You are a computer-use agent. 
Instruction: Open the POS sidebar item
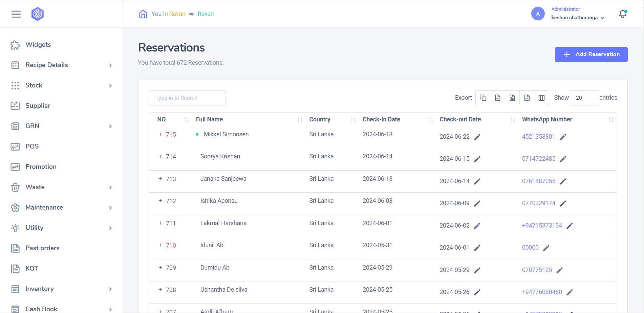[32, 146]
